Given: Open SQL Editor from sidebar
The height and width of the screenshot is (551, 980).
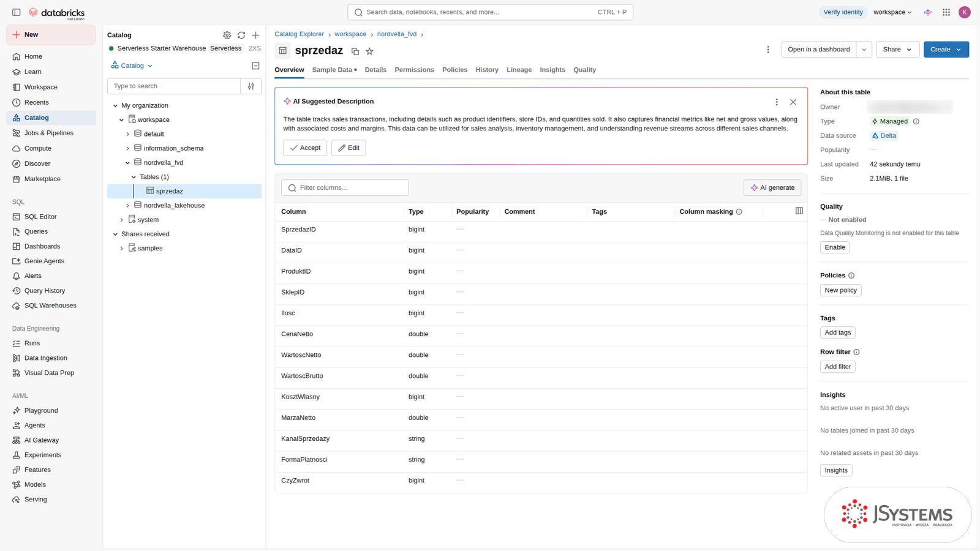Looking at the screenshot, I should tap(40, 217).
